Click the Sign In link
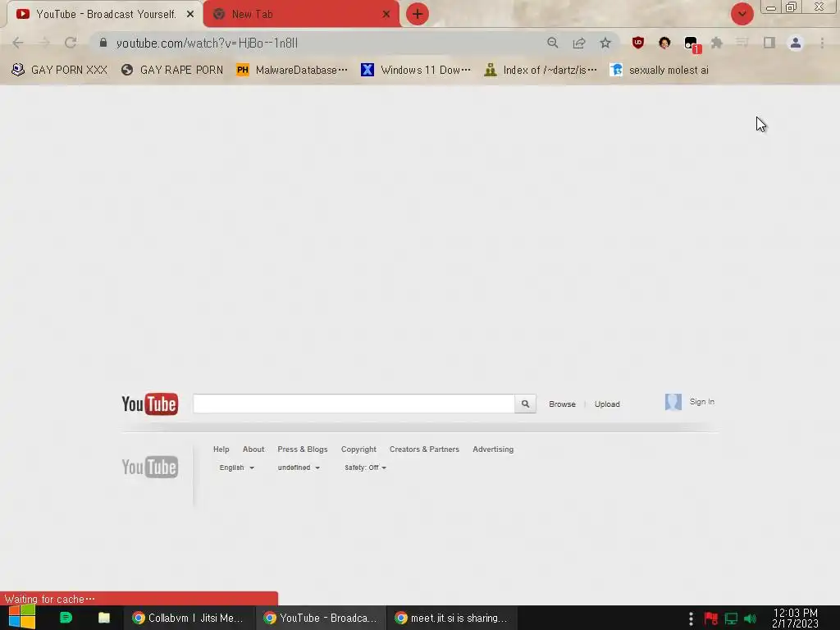 (702, 402)
